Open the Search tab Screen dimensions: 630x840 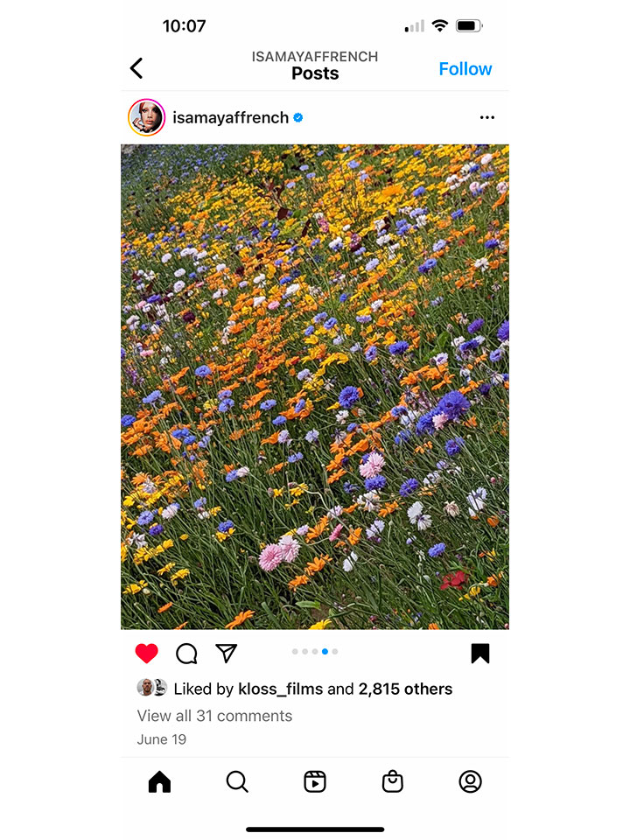(x=237, y=781)
